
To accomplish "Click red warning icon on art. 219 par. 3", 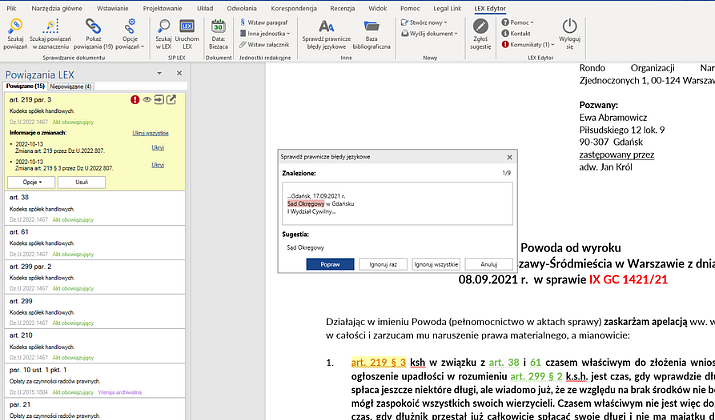I will (135, 100).
